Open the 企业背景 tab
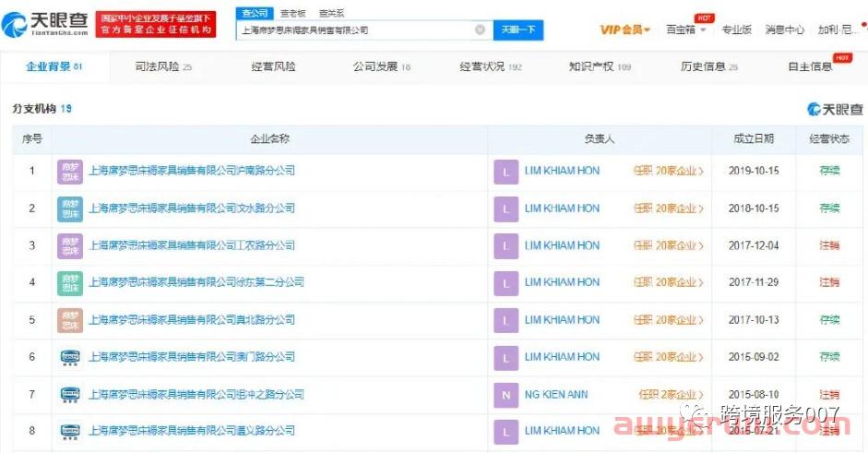This screenshot has height=453, width=868. pyautogui.click(x=54, y=66)
